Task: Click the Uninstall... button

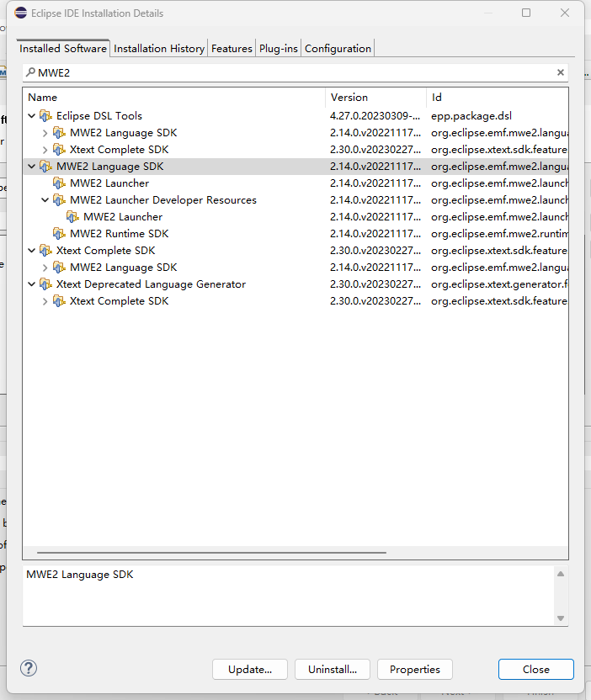Action: (333, 669)
